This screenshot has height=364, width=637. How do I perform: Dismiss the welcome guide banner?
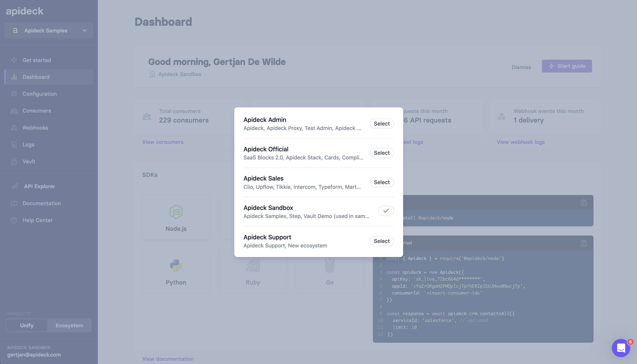pyautogui.click(x=521, y=67)
